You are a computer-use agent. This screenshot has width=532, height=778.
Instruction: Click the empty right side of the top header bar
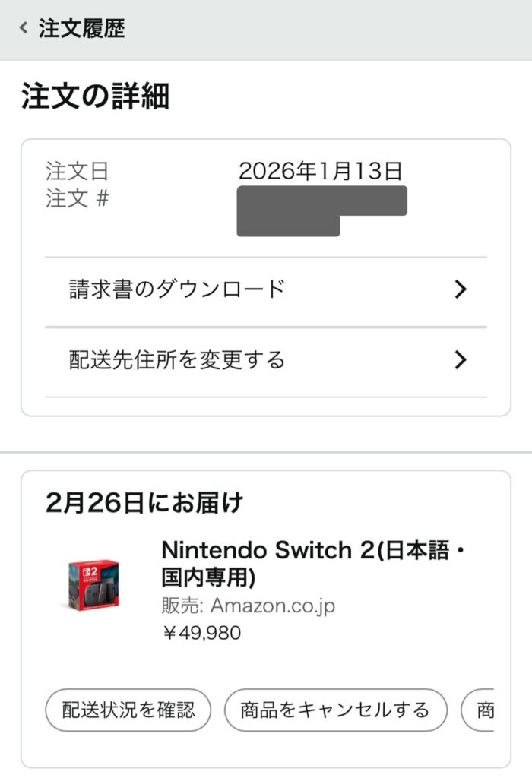point(380,29)
